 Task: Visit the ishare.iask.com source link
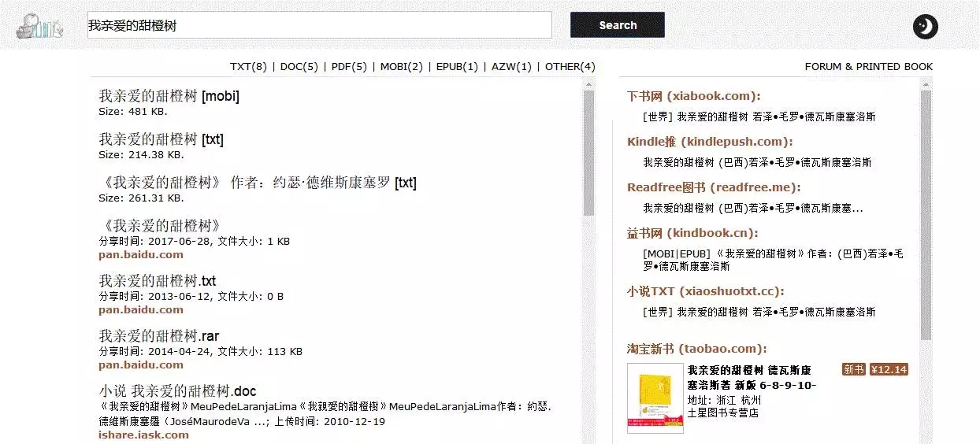[x=143, y=435]
